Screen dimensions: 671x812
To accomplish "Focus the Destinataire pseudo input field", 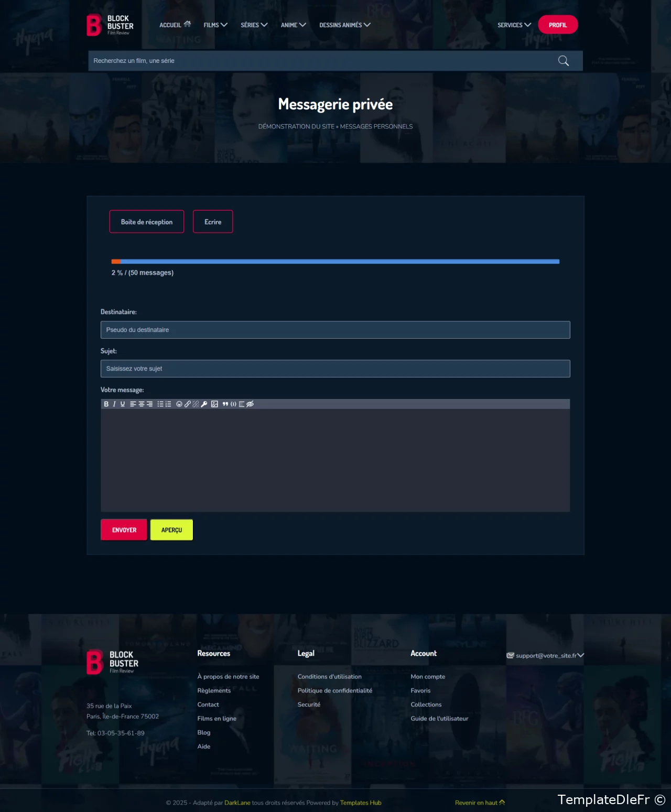I will coord(335,330).
